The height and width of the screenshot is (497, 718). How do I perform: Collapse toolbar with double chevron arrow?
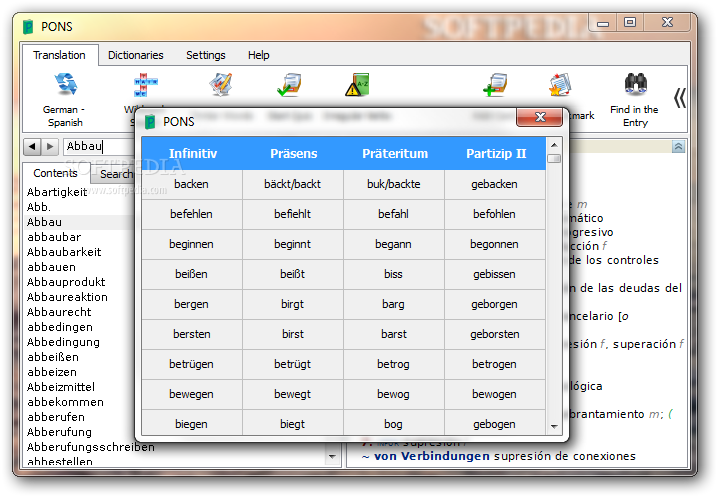[680, 98]
